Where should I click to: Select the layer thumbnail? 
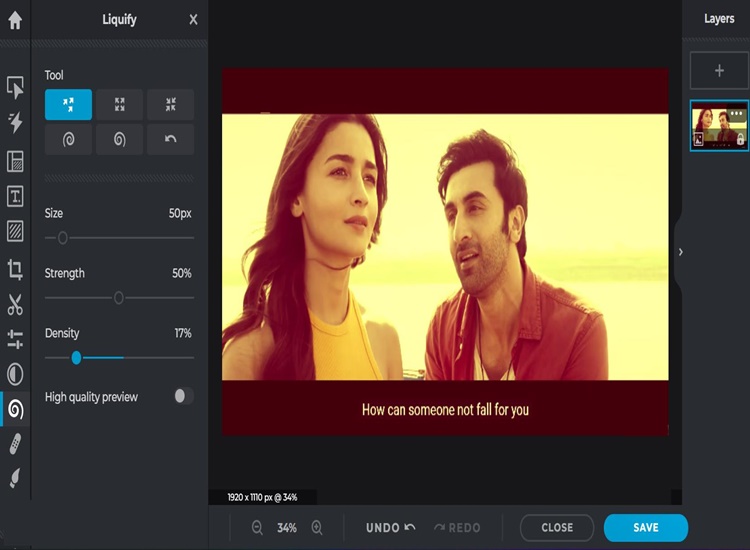719,126
